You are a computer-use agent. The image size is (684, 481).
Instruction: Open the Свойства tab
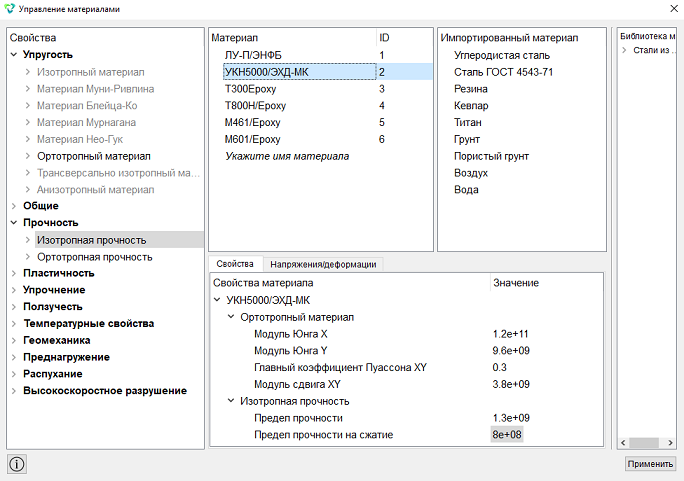pos(235,264)
